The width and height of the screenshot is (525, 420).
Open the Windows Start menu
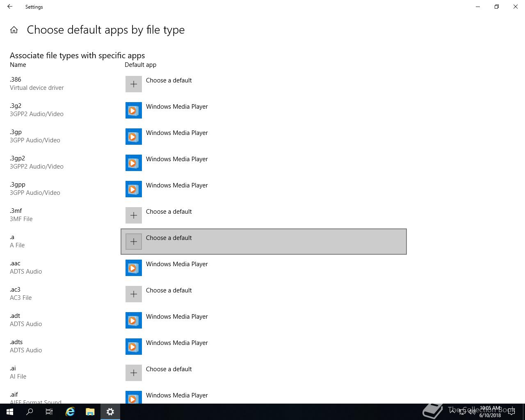coord(10,412)
